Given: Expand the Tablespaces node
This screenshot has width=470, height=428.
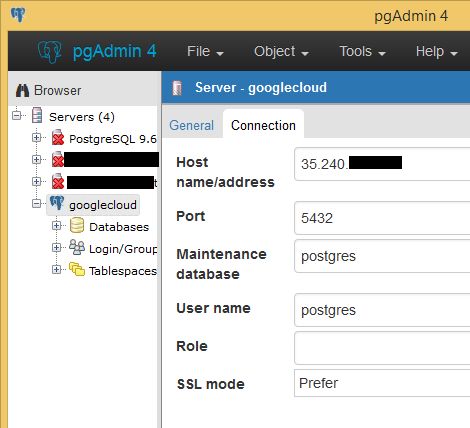Looking at the screenshot, I should (x=56, y=269).
